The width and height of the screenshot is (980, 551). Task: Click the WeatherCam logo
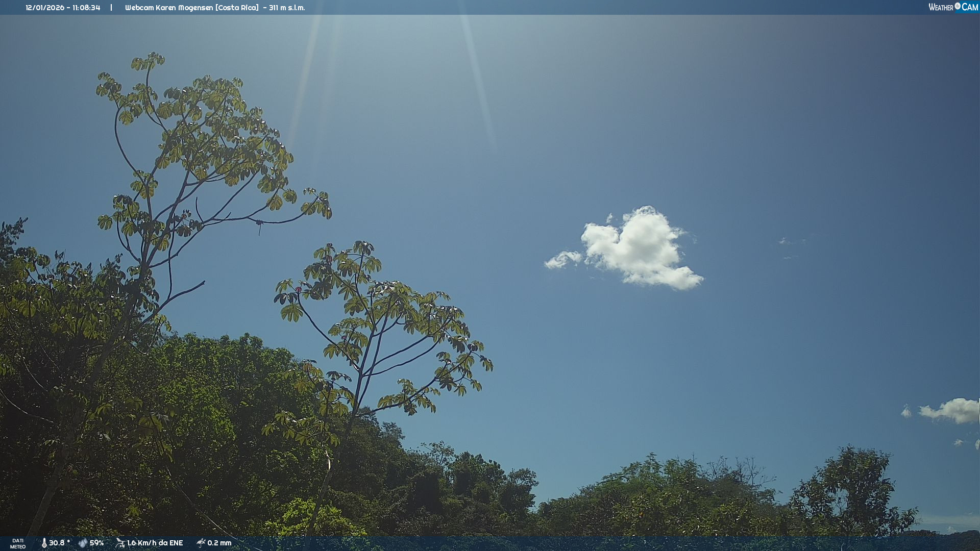[953, 7]
